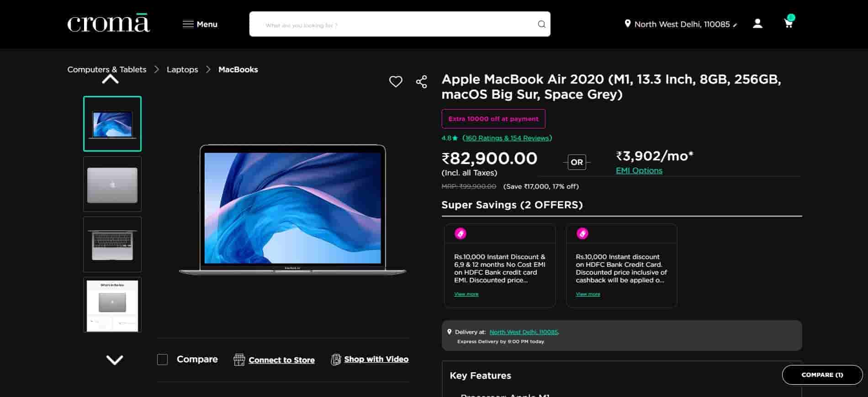Open the shopping cart
The image size is (868, 397).
click(789, 23)
